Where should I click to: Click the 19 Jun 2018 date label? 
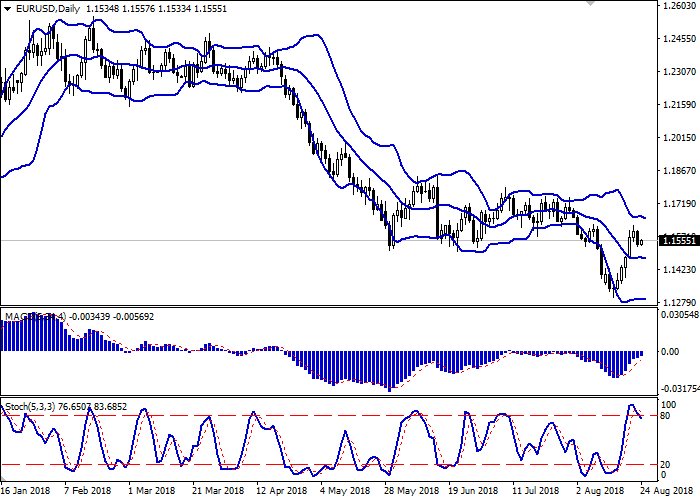(x=474, y=491)
